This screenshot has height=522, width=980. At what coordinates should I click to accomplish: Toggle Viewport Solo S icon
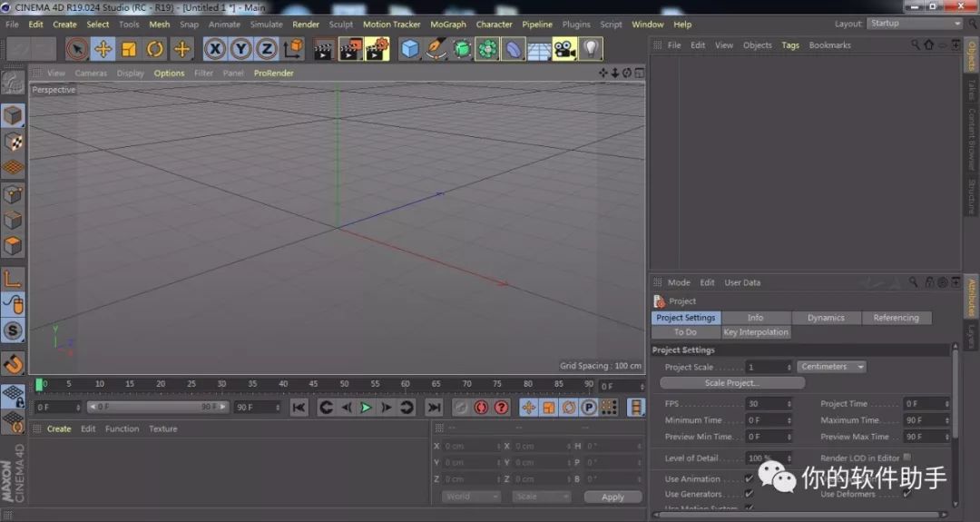tap(13, 330)
